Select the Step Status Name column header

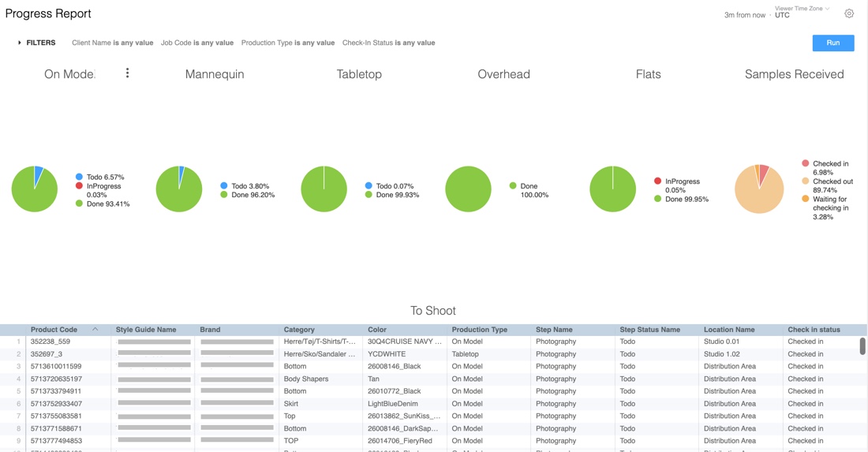pos(649,330)
